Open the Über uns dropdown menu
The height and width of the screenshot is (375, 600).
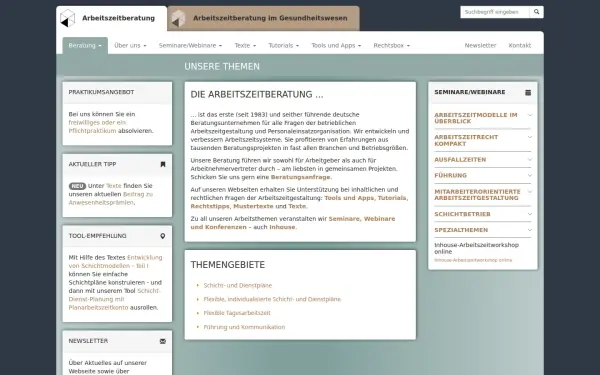click(x=130, y=46)
